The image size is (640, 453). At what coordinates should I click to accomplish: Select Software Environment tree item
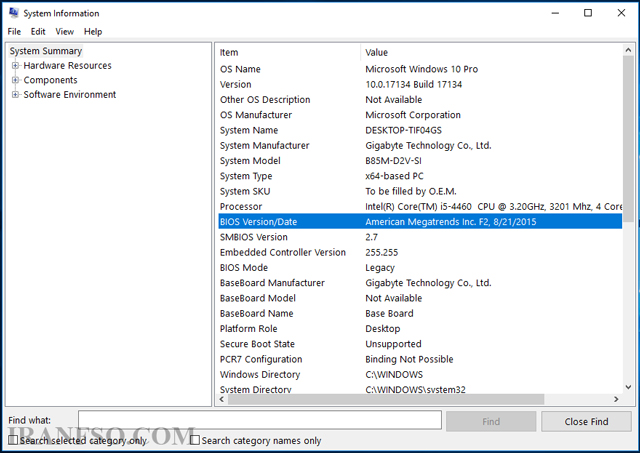coord(70,95)
